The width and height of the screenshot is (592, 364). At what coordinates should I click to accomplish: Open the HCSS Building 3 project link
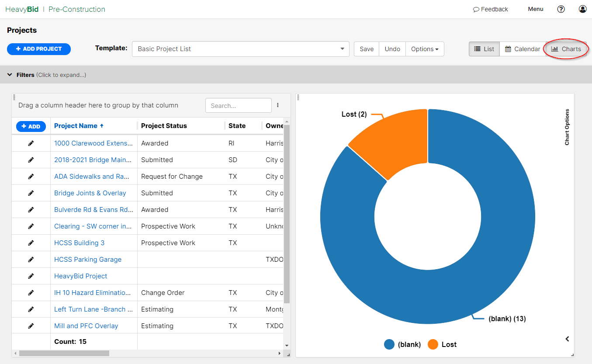click(x=79, y=243)
